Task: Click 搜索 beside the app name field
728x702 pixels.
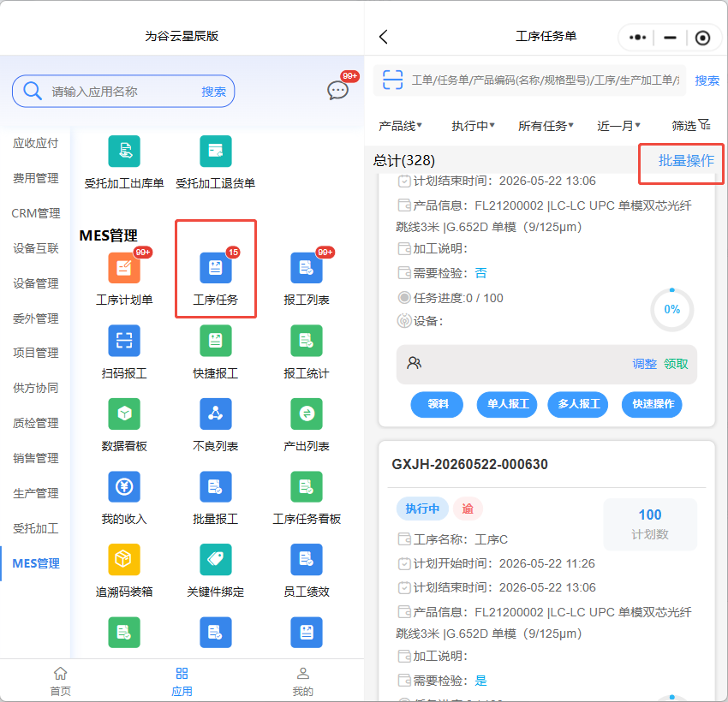Action: point(213,92)
